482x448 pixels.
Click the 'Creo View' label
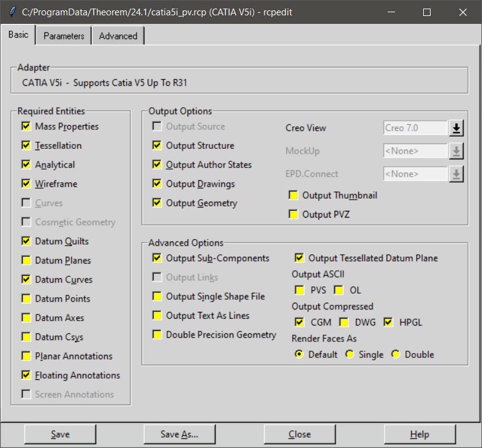(x=306, y=128)
